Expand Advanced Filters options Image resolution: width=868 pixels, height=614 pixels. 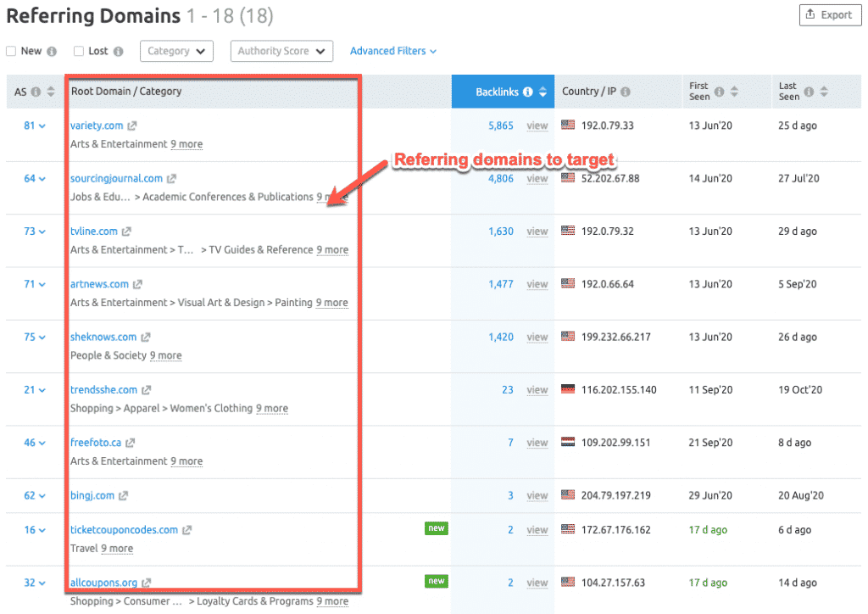pyautogui.click(x=393, y=52)
